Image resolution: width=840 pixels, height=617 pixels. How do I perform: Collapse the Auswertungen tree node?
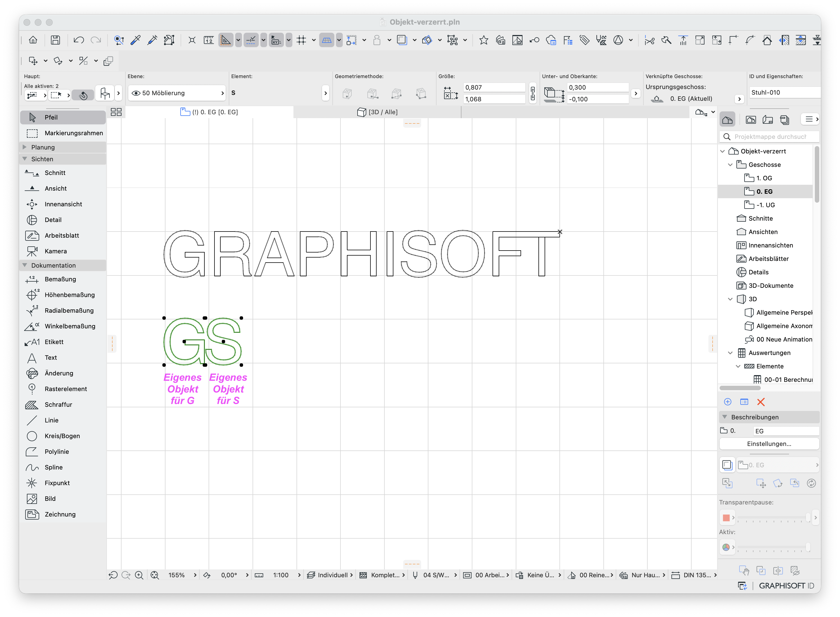pos(730,353)
